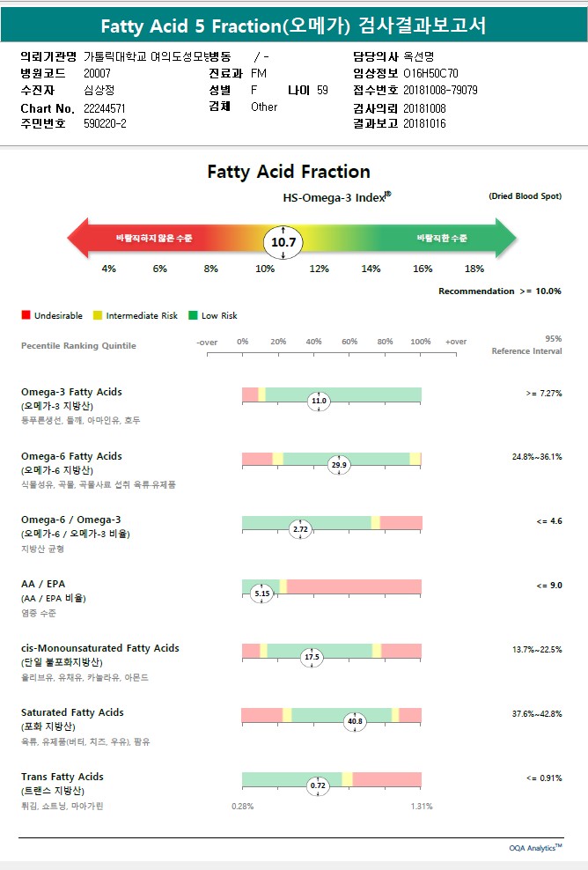Select the AA/EPA value marker 5.15

pyautogui.click(x=261, y=594)
